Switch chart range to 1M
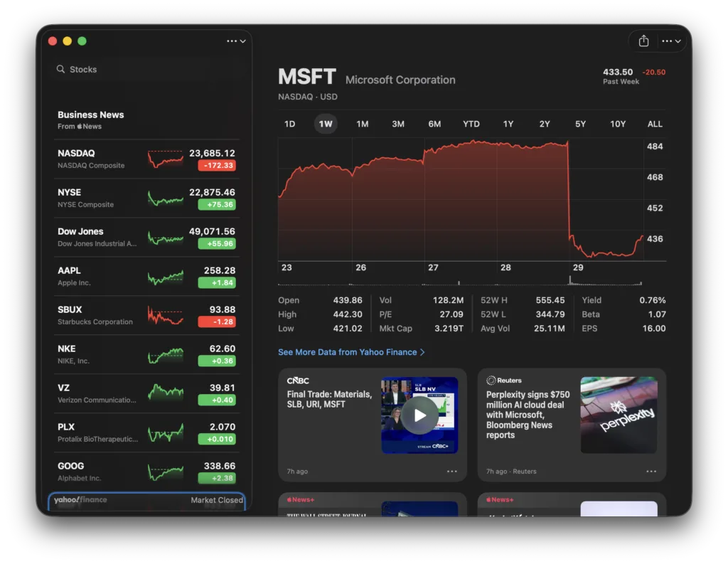This screenshot has width=728, height=564. (362, 124)
